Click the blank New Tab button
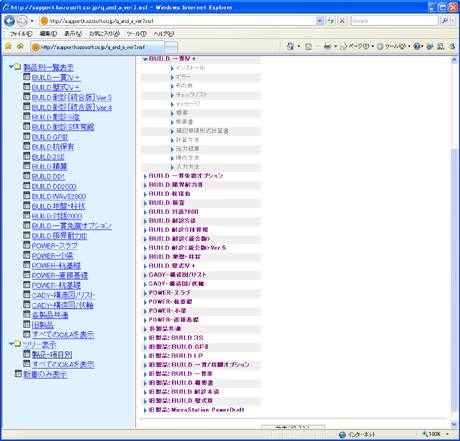This screenshot has width=460, height=441. (x=171, y=47)
